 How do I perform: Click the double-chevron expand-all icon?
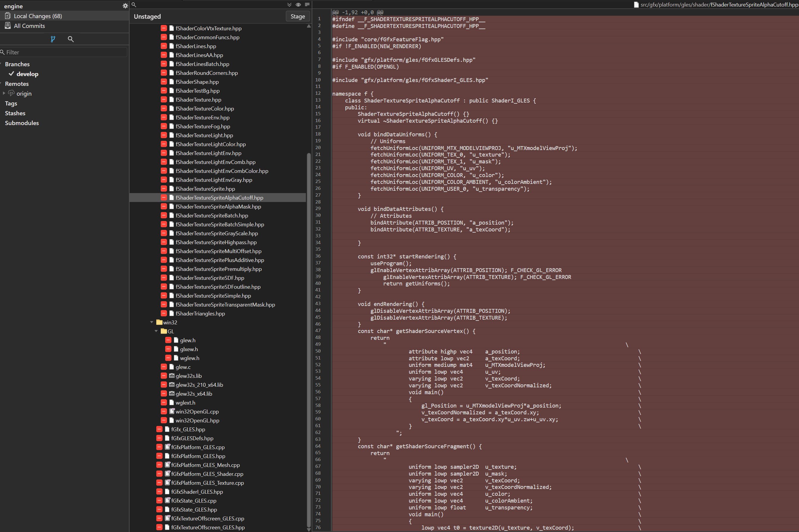click(289, 5)
